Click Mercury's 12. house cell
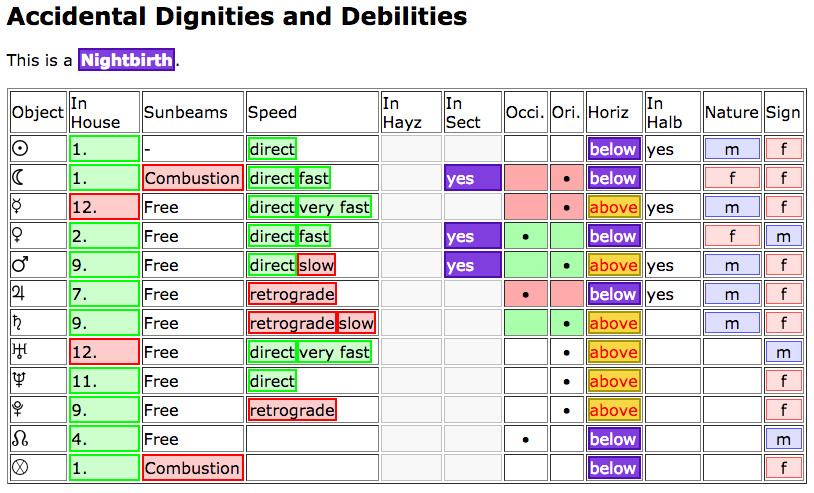The height and width of the screenshot is (493, 814). pos(104,207)
